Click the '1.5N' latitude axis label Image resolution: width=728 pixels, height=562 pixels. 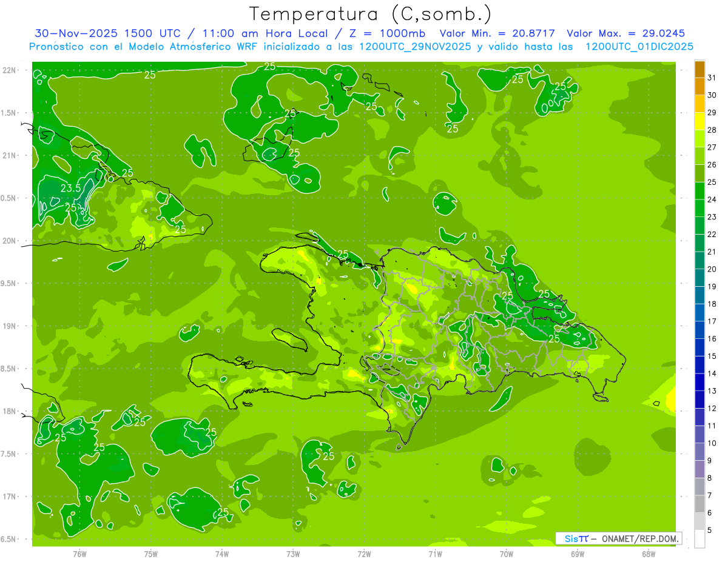click(9, 113)
